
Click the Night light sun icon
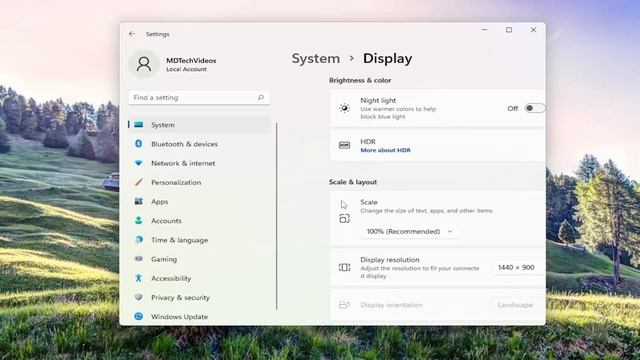344,108
